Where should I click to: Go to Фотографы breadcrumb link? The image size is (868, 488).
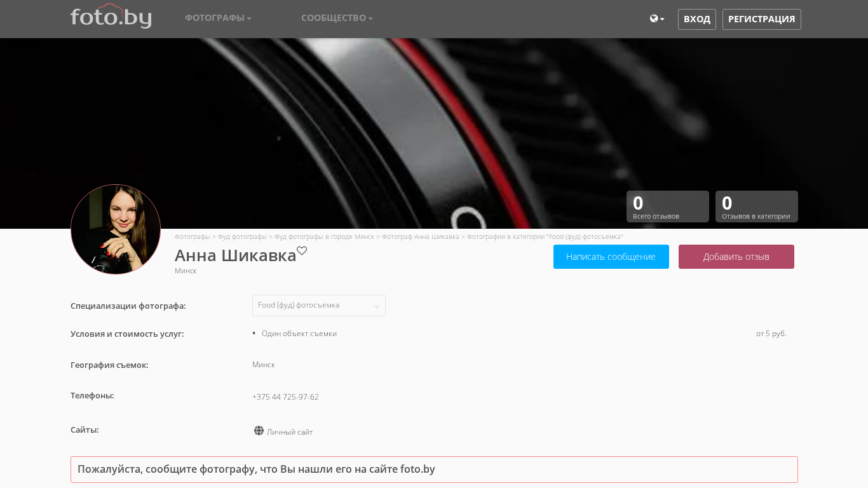[193, 236]
